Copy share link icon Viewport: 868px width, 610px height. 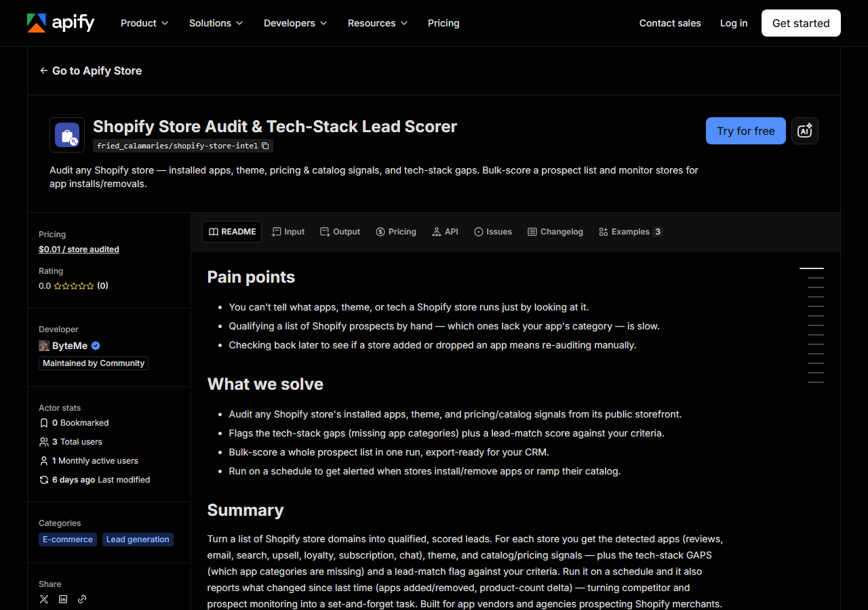(82, 599)
